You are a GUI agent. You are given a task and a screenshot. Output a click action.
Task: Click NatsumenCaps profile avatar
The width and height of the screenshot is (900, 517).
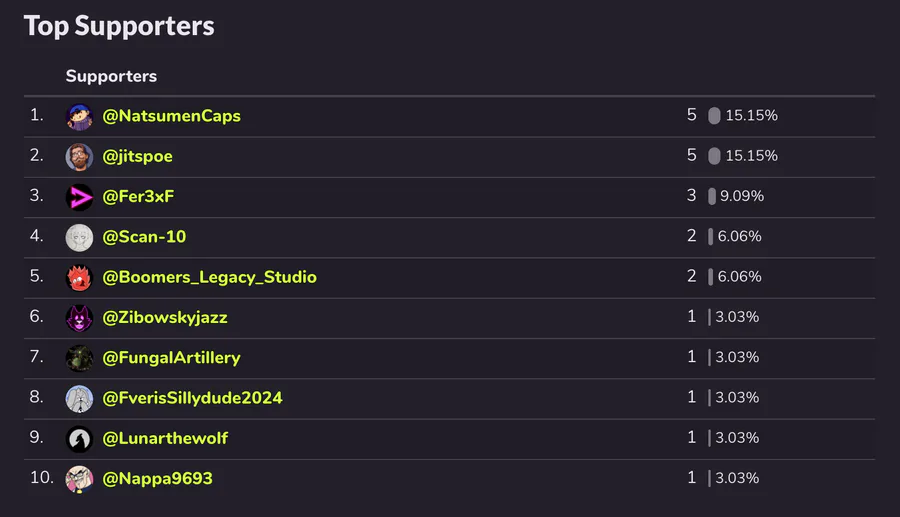tap(80, 117)
